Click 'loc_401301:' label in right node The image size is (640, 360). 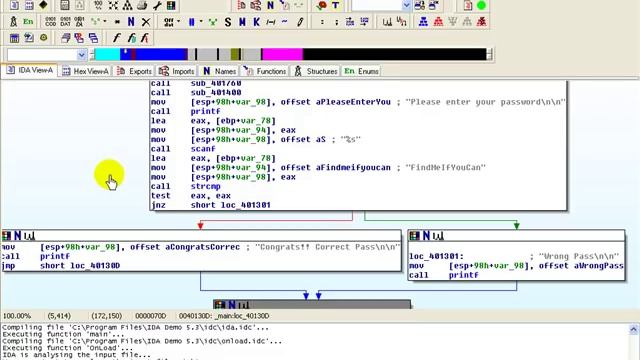pyautogui.click(x=436, y=256)
